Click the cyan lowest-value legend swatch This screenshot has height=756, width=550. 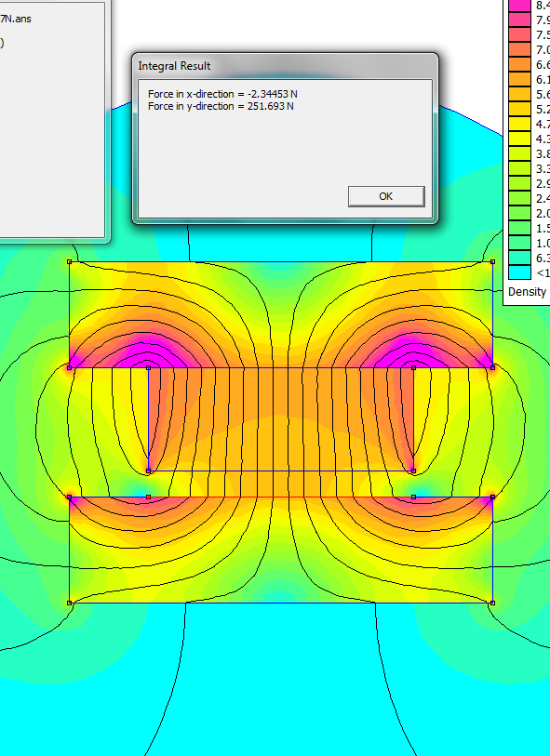click(x=519, y=272)
